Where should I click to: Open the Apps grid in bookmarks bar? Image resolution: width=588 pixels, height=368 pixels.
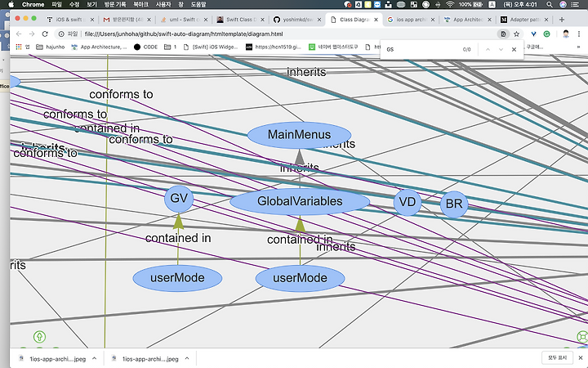pyautogui.click(x=18, y=47)
